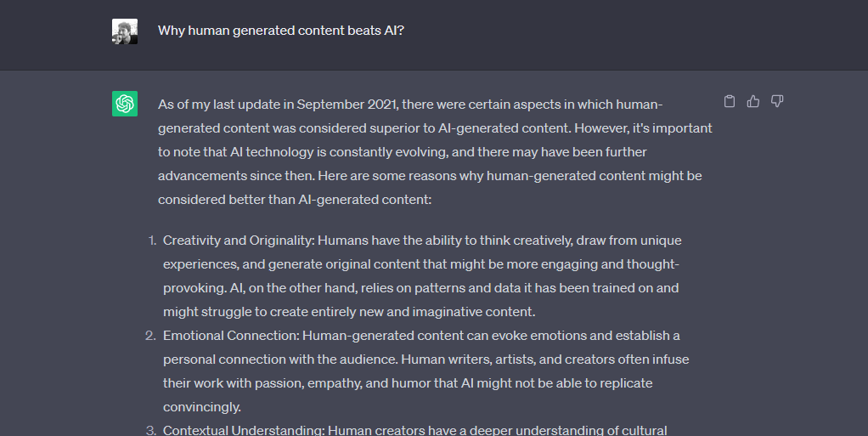Click the list number '1.' marker

coord(152,241)
